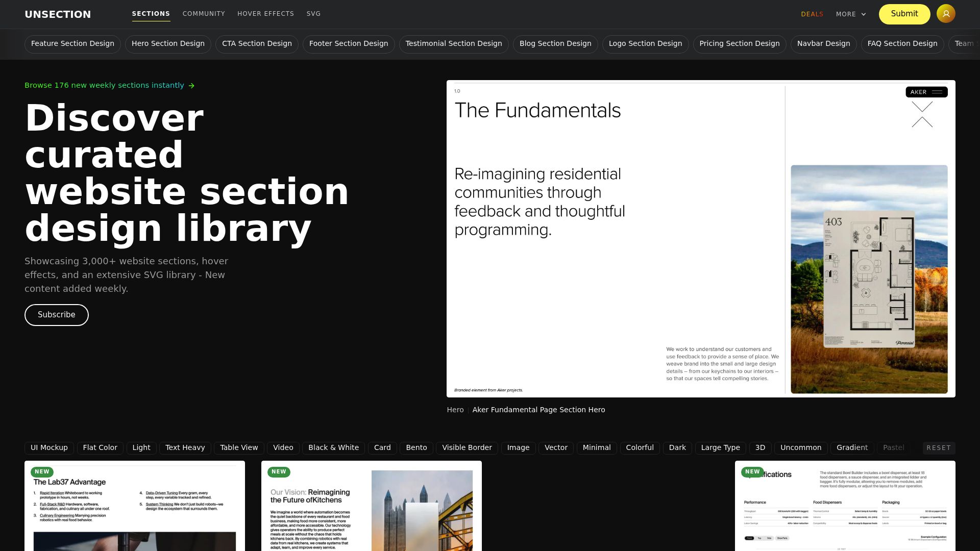Enable the Colorful filter tag
Screen dimensions: 980x551
pos(640,448)
